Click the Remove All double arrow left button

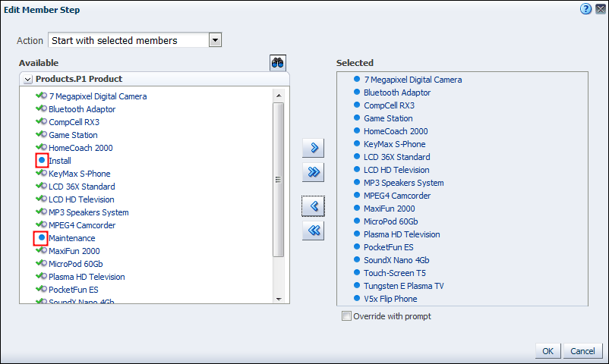click(x=312, y=231)
